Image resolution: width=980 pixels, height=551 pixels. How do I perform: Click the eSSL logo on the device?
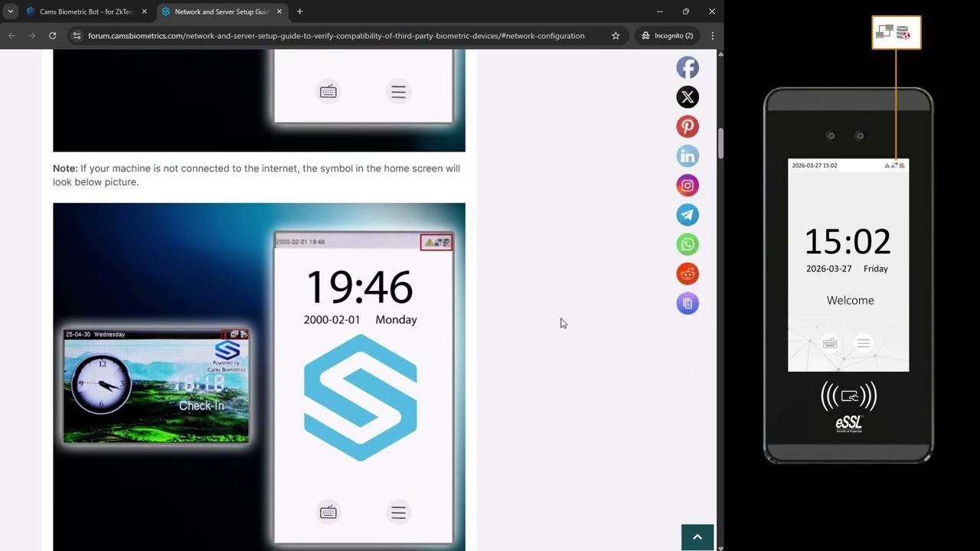click(849, 424)
